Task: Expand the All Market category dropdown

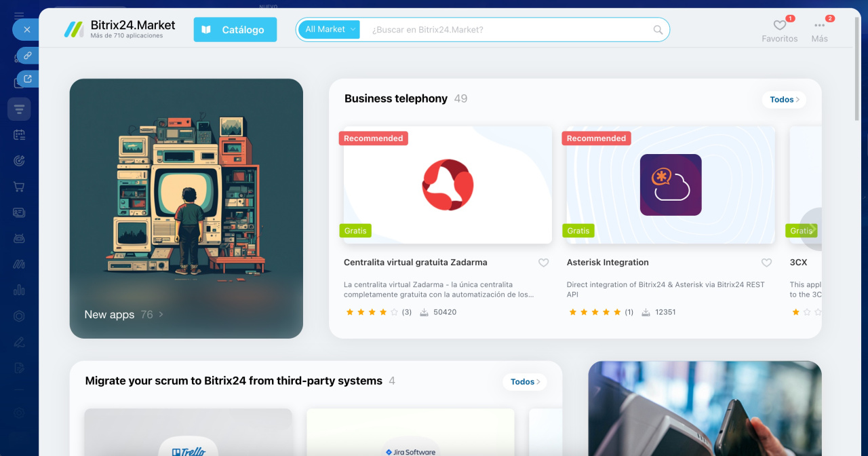Action: [x=330, y=29]
